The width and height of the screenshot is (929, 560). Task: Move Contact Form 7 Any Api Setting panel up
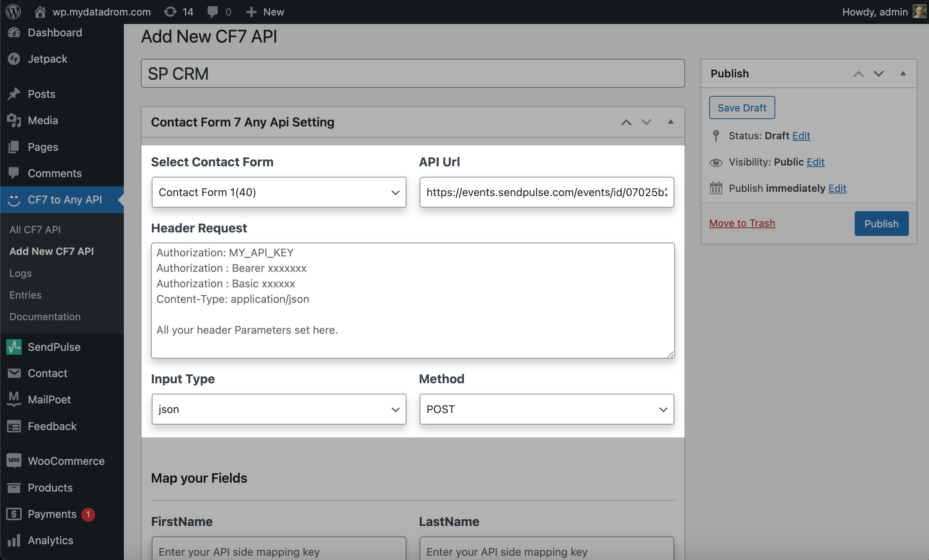(x=626, y=122)
